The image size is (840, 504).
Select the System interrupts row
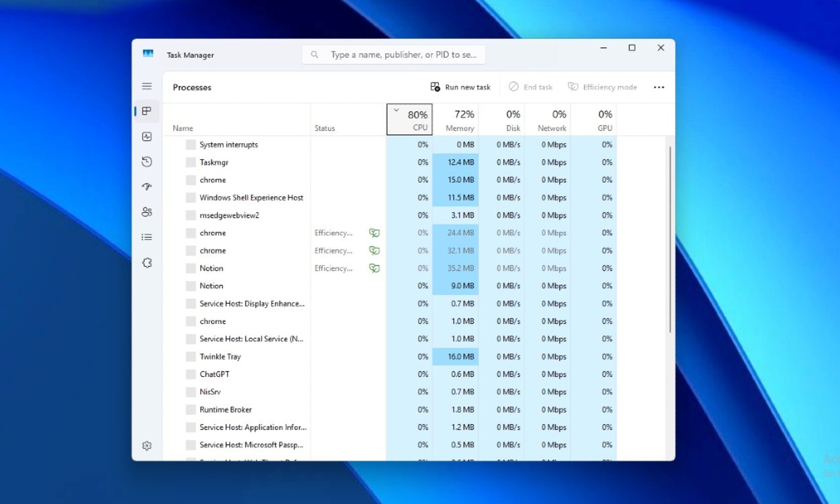click(x=390, y=144)
